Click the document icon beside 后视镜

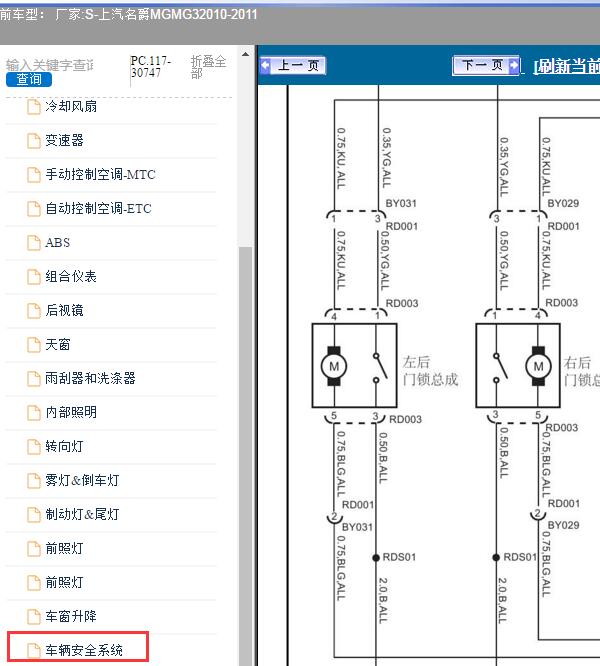(x=34, y=310)
